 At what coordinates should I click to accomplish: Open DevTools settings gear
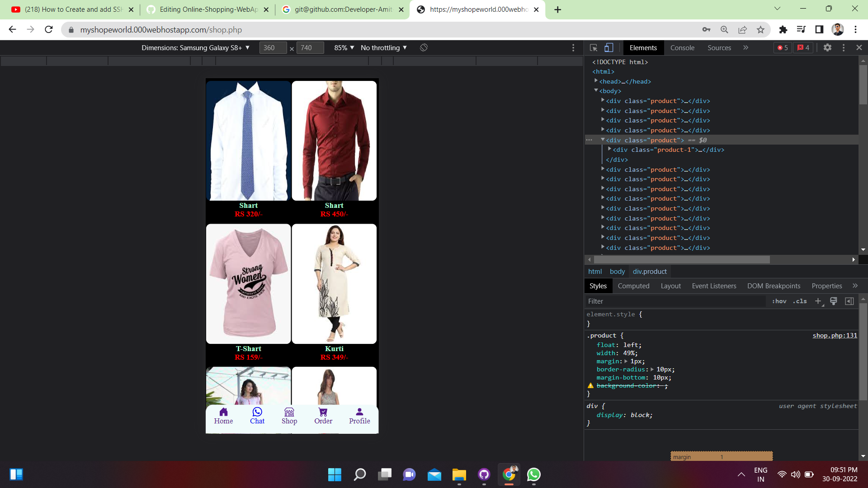click(x=828, y=47)
